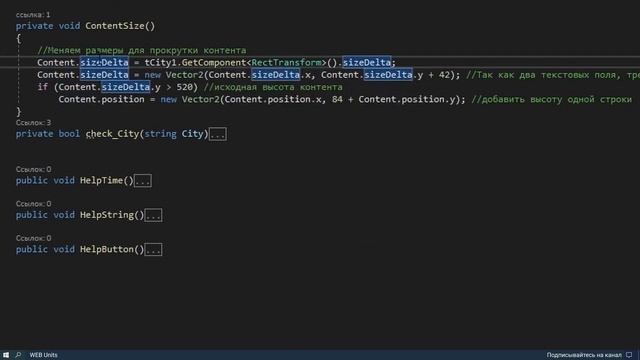Click the RectTransform type name
This screenshot has height=360, width=640.
287,62
